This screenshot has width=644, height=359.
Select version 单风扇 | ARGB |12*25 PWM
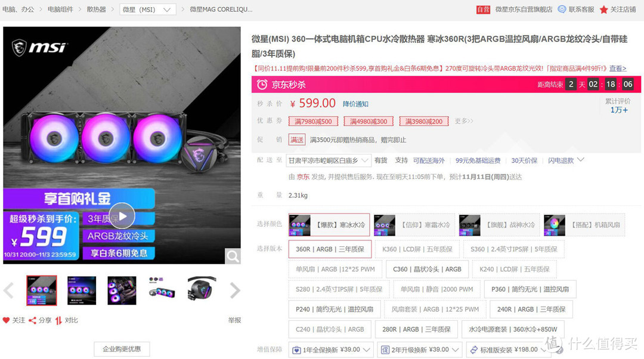(335, 269)
